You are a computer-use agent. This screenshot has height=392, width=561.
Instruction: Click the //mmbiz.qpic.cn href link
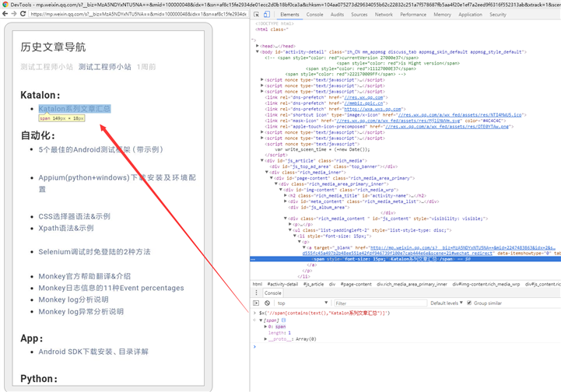point(363,103)
